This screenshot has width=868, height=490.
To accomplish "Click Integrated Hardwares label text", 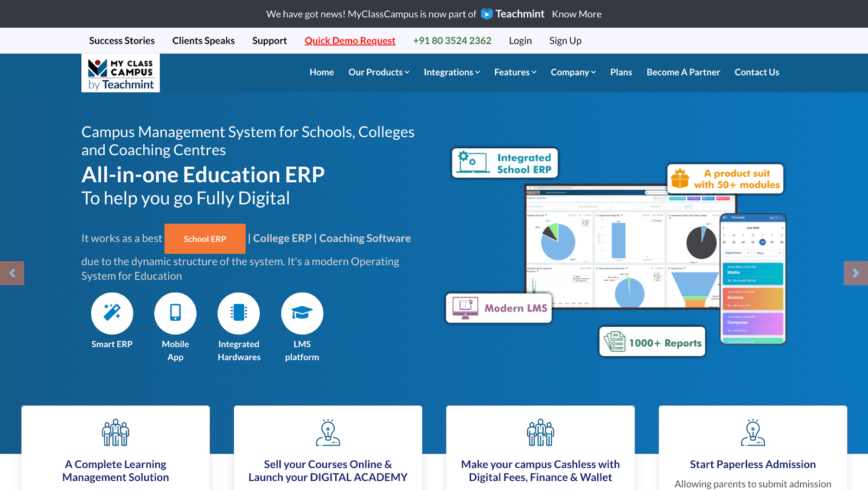I will click(x=239, y=351).
